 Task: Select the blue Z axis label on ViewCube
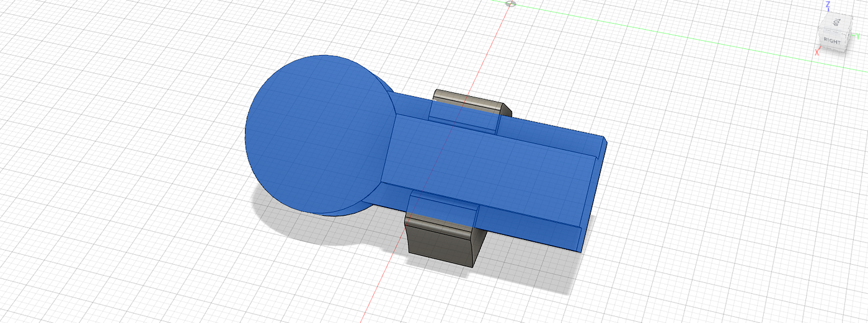[x=828, y=5]
